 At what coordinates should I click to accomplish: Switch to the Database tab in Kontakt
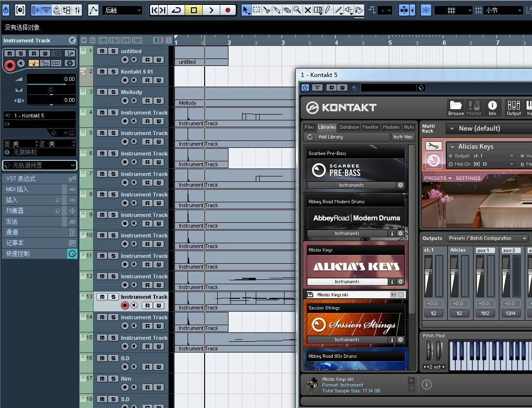[349, 127]
